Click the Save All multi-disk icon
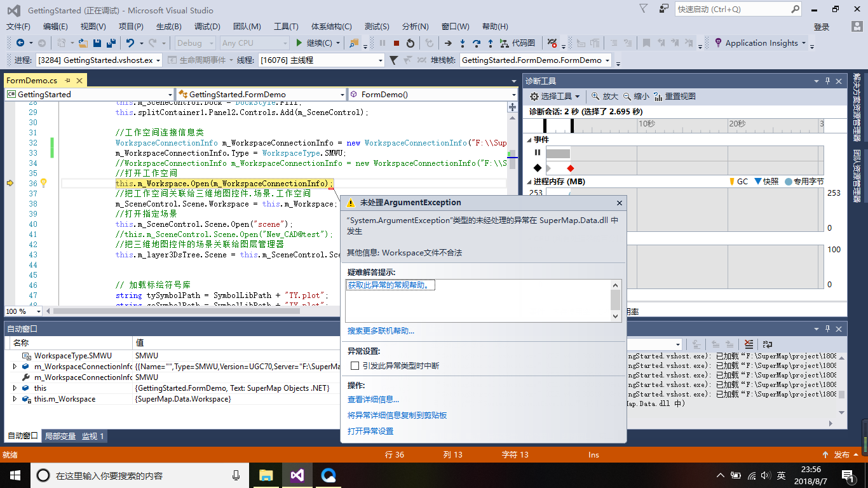868x488 pixels. [x=111, y=43]
